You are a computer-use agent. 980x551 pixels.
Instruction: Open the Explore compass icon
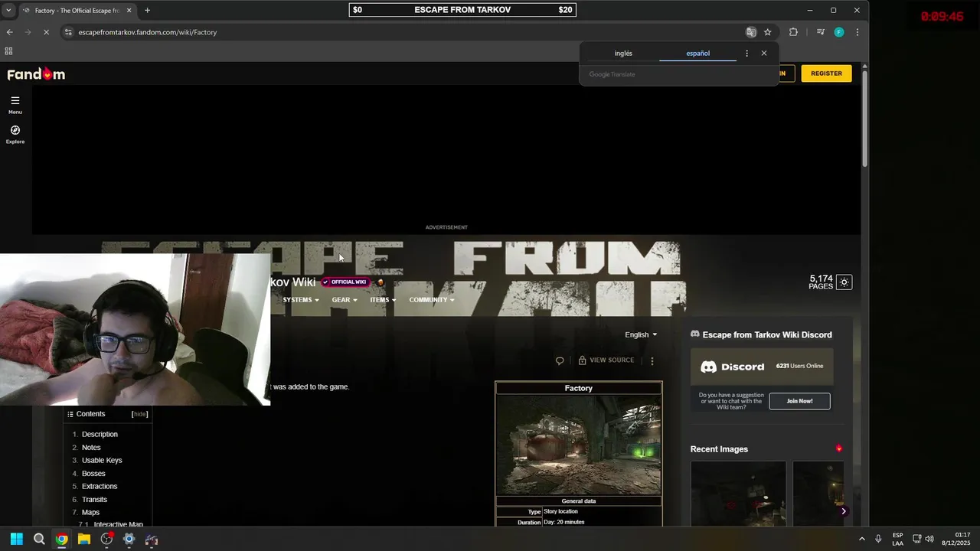(x=15, y=135)
